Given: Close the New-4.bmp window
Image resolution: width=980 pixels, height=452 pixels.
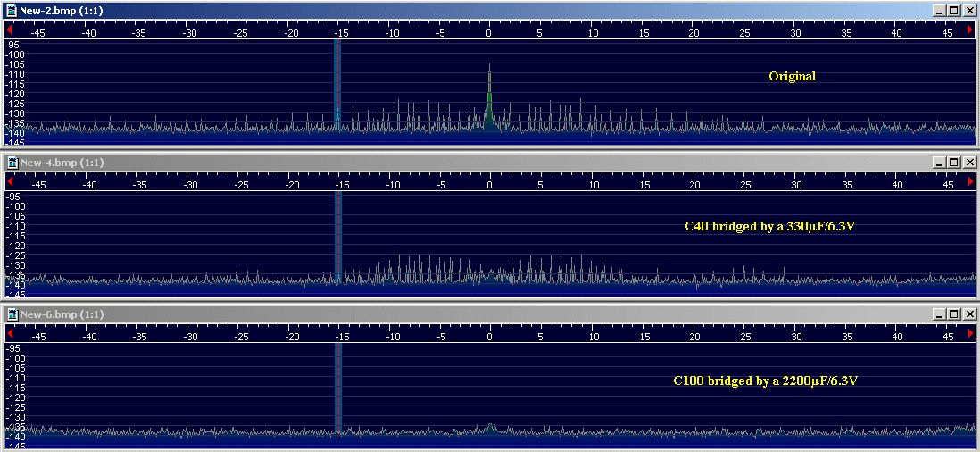Looking at the screenshot, I should tap(968, 163).
